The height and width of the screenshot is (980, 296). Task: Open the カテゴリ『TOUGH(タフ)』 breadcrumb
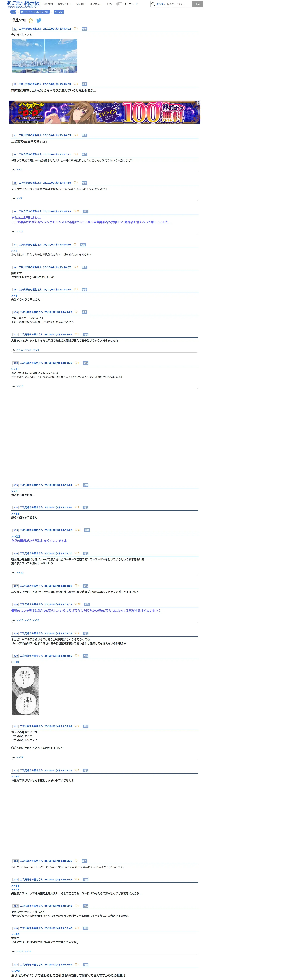click(35, 12)
